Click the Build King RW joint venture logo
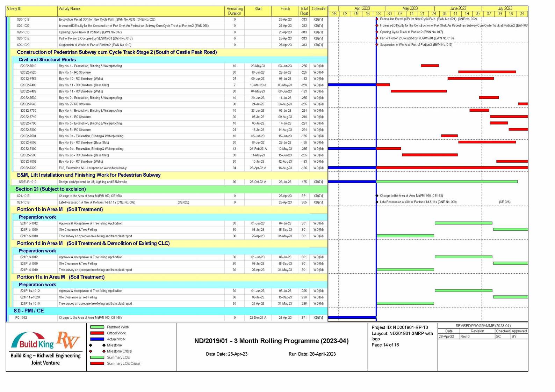This screenshot has width=555, height=392. pyautogui.click(x=46, y=348)
